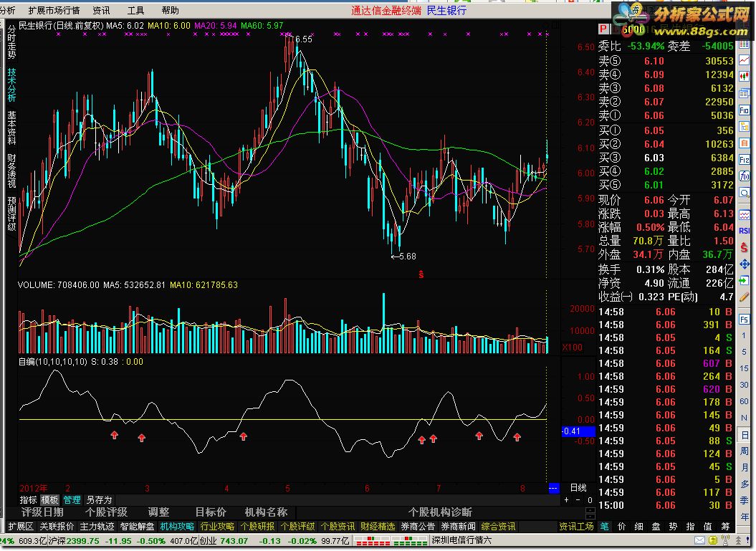
Task: Click the blue four-arrow move icon
Action: click(745, 264)
